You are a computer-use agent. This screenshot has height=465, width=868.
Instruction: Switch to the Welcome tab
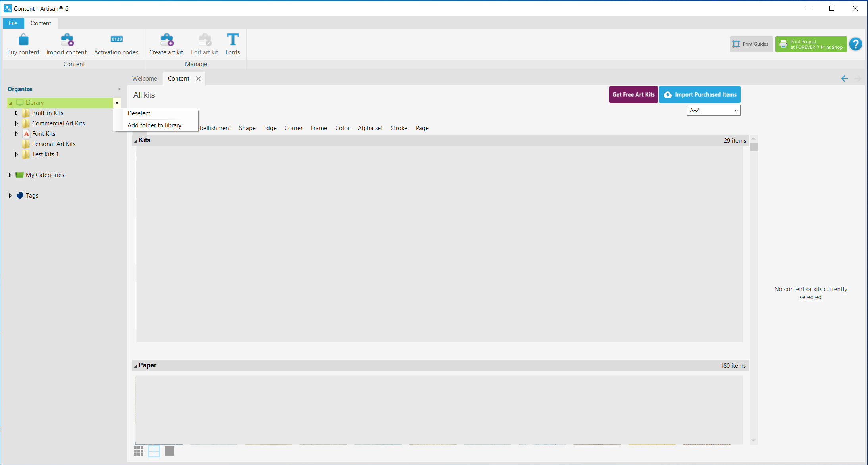pos(145,79)
